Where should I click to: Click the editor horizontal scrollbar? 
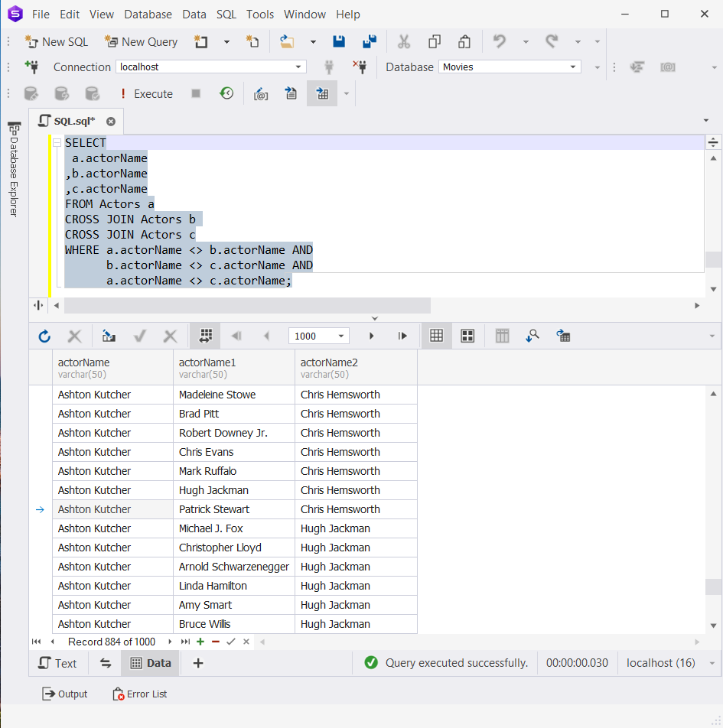(x=247, y=306)
